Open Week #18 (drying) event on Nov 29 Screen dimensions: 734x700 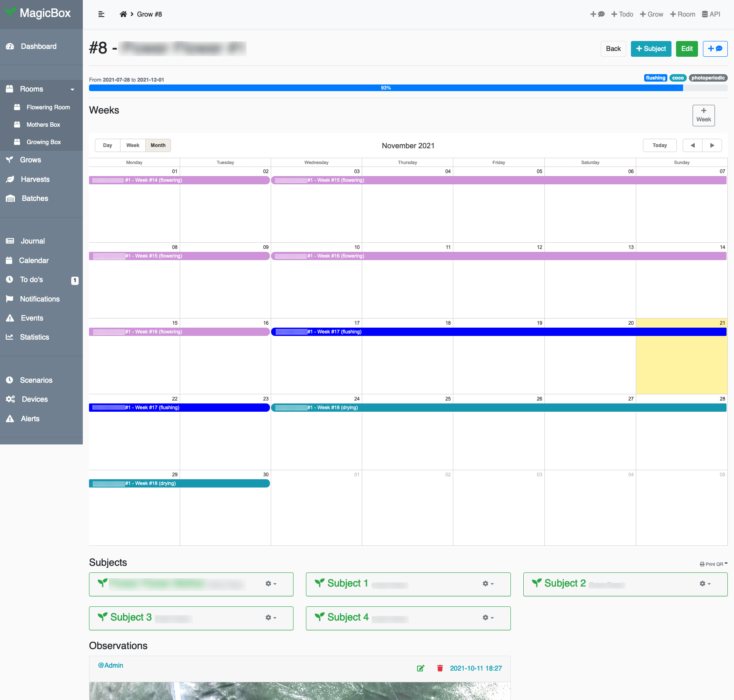click(x=179, y=483)
